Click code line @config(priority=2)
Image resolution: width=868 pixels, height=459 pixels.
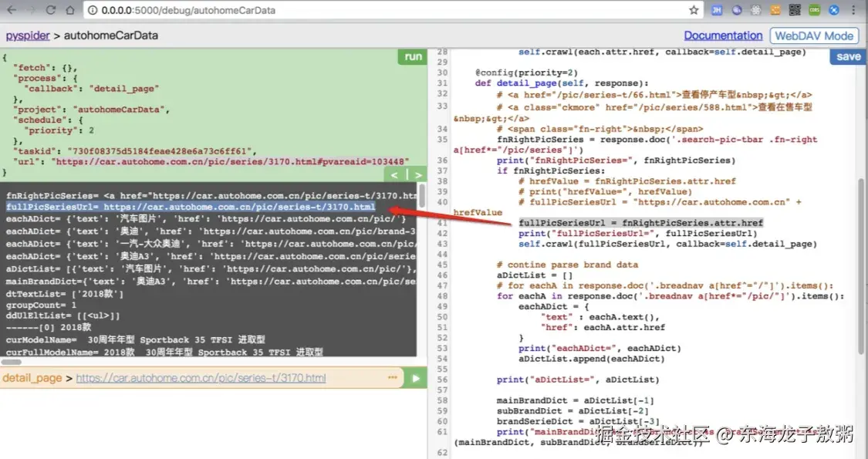coord(526,73)
